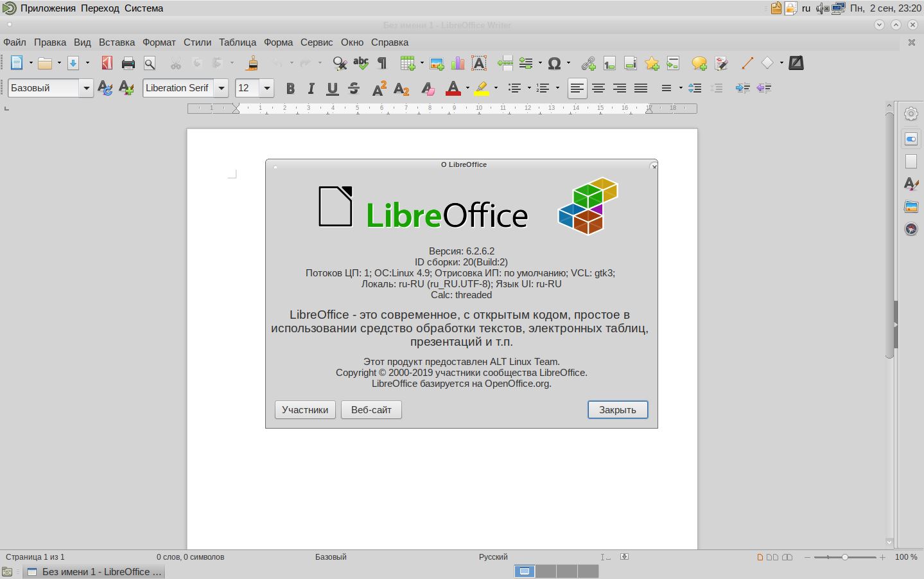Click the zoom slider handle in status bar

844,557
